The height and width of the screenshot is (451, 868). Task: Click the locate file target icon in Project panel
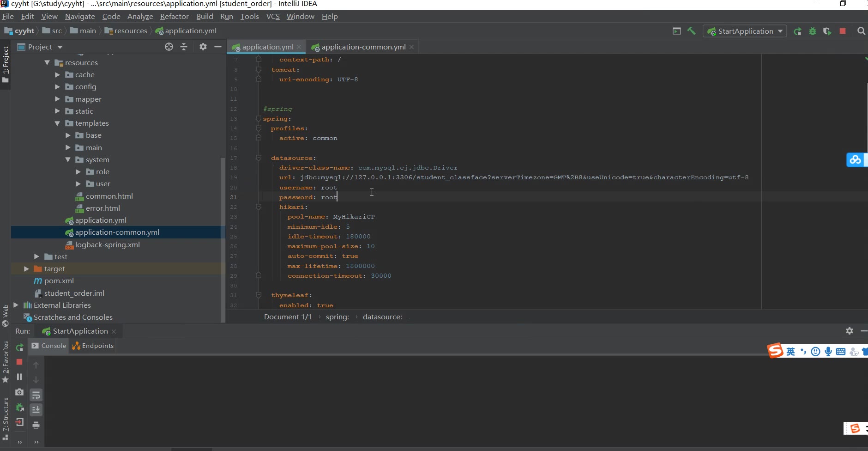click(x=169, y=47)
